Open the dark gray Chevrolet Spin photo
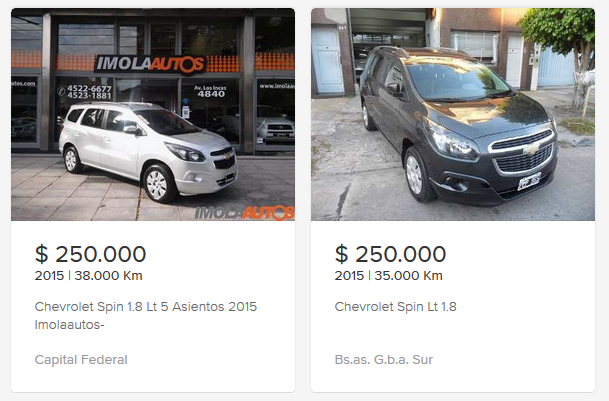The height and width of the screenshot is (401, 609). [x=453, y=114]
